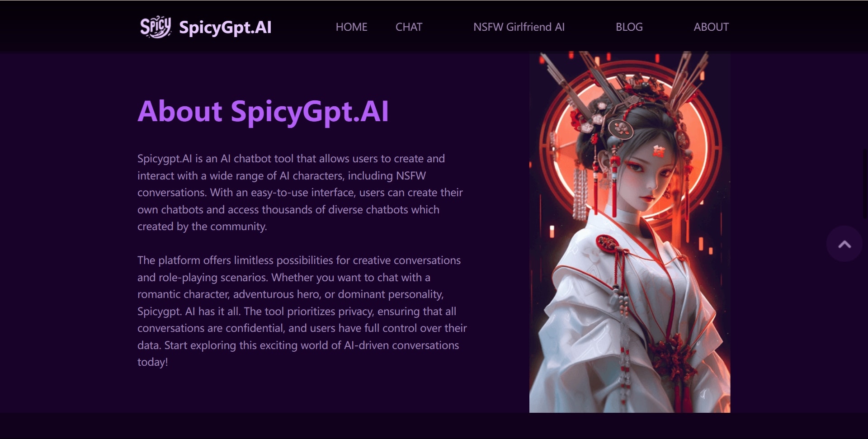Click the About SpicyGpt.AI heading
The width and height of the screenshot is (868, 439).
(x=263, y=111)
